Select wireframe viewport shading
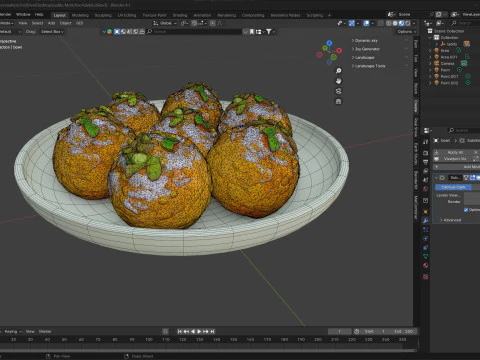 (x=389, y=23)
